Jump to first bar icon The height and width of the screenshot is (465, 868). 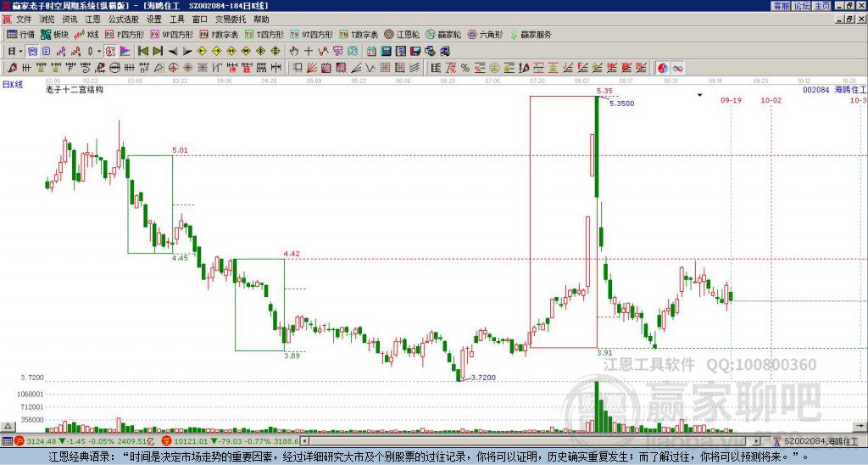click(x=143, y=52)
